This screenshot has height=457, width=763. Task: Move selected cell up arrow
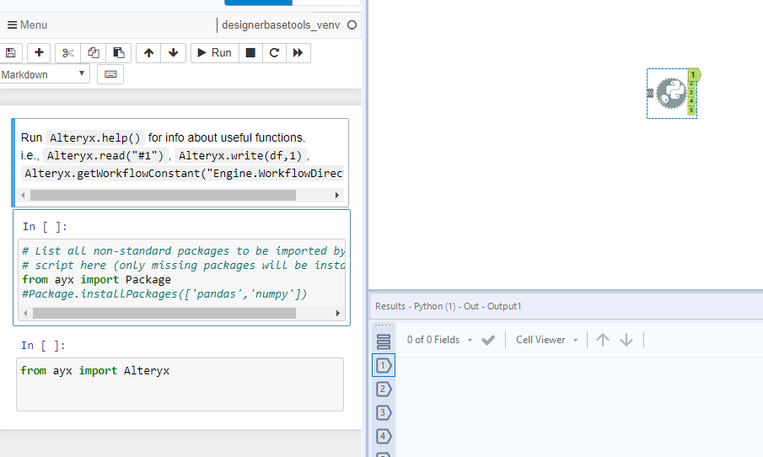click(x=148, y=53)
